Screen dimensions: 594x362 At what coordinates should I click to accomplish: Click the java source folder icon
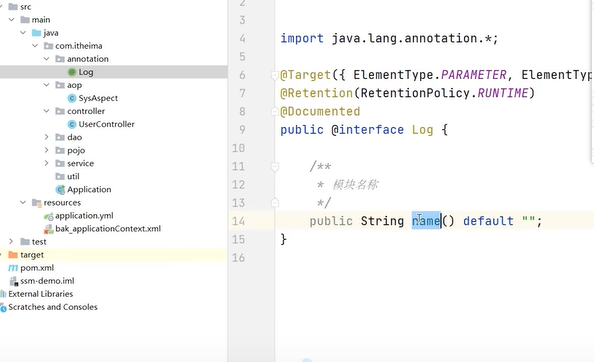click(36, 33)
